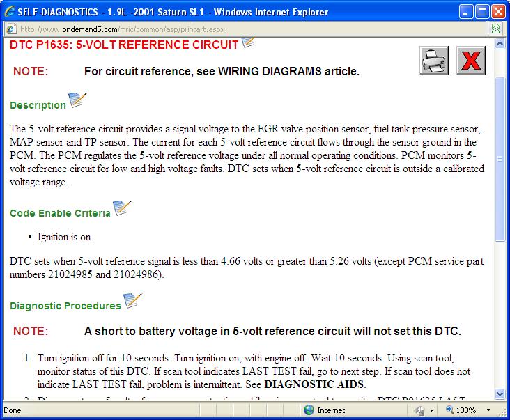Viewport: 510px width, 420px height.
Task: Click the short to battery voltage note
Action: [x=272, y=331]
